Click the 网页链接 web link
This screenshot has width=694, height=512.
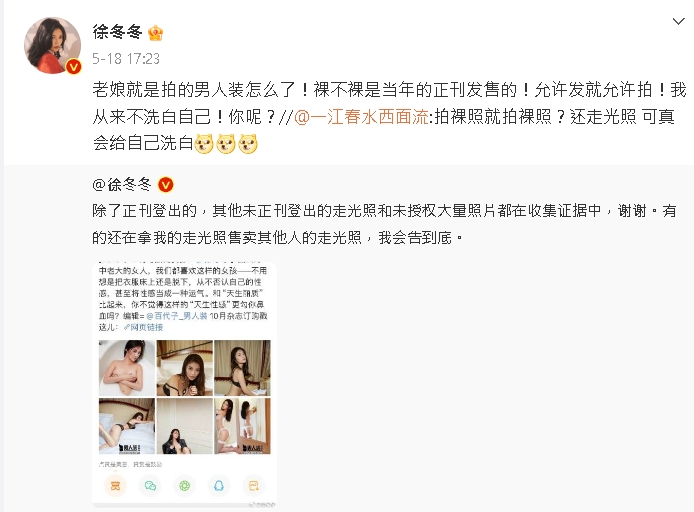[x=143, y=327]
